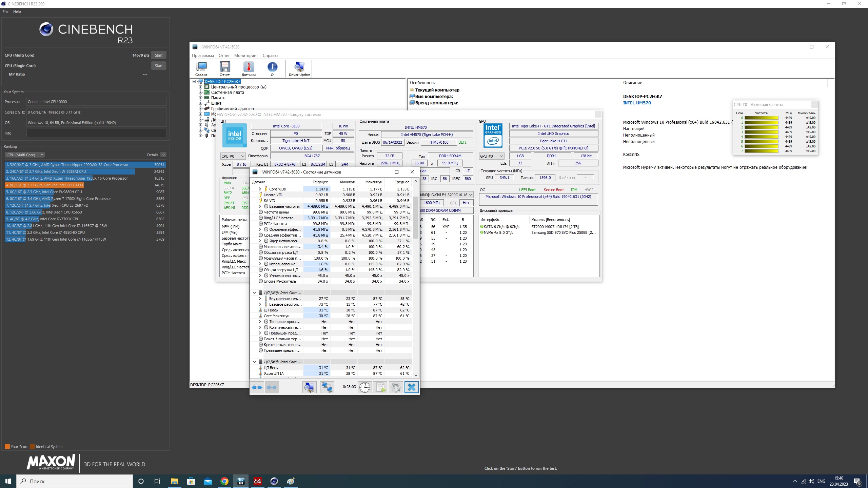Open the GPU #0 selector dropdown

coord(491,156)
